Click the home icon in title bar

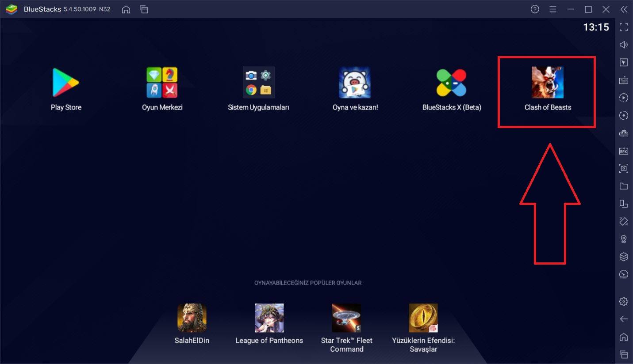pyautogui.click(x=126, y=9)
